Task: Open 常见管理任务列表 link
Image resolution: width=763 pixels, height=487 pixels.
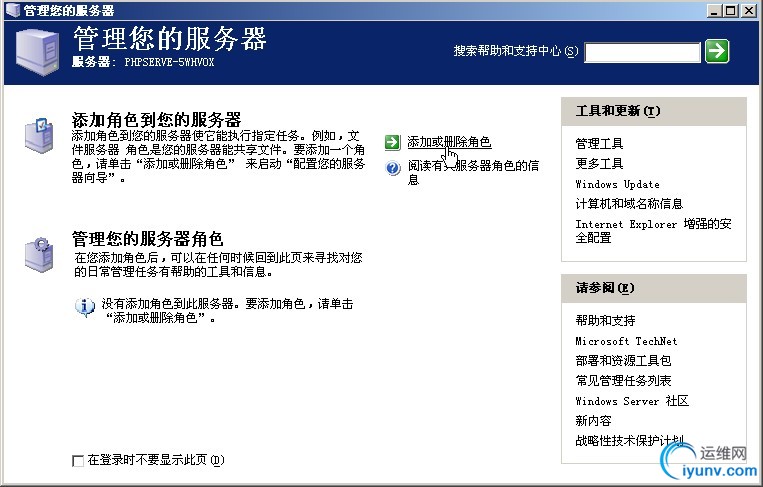Action: tap(623, 380)
